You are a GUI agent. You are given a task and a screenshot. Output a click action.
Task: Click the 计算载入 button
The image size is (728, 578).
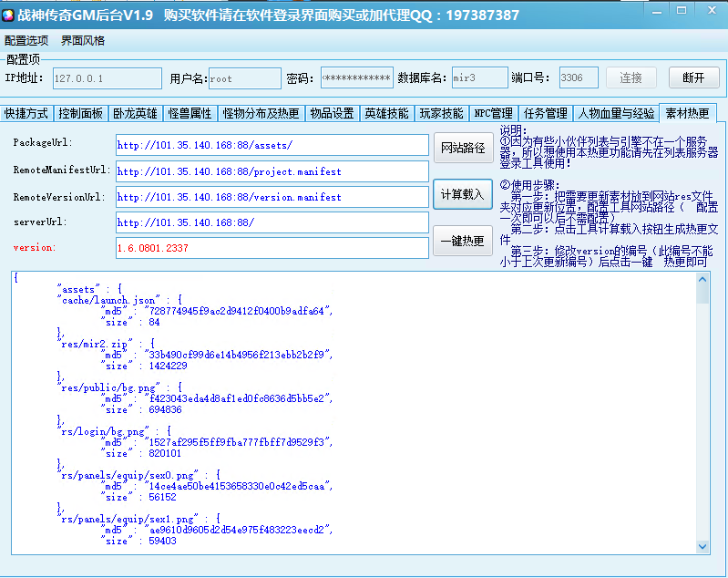(463, 194)
